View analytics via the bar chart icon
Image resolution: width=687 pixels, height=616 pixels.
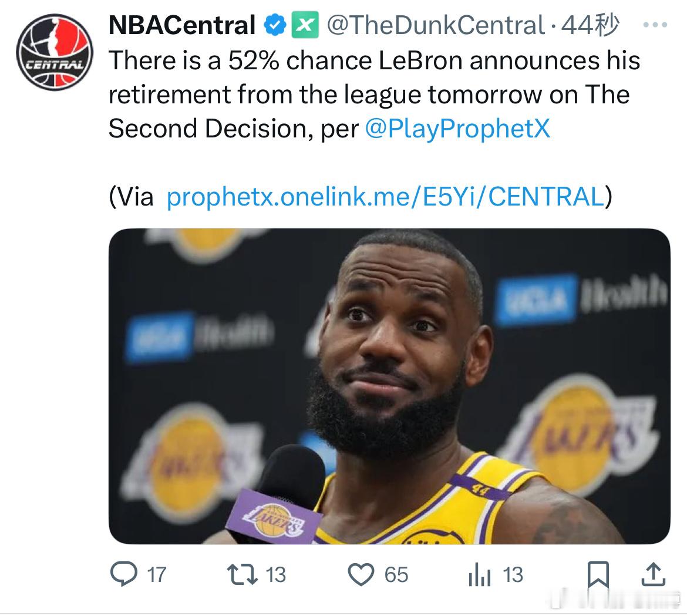pyautogui.click(x=479, y=575)
